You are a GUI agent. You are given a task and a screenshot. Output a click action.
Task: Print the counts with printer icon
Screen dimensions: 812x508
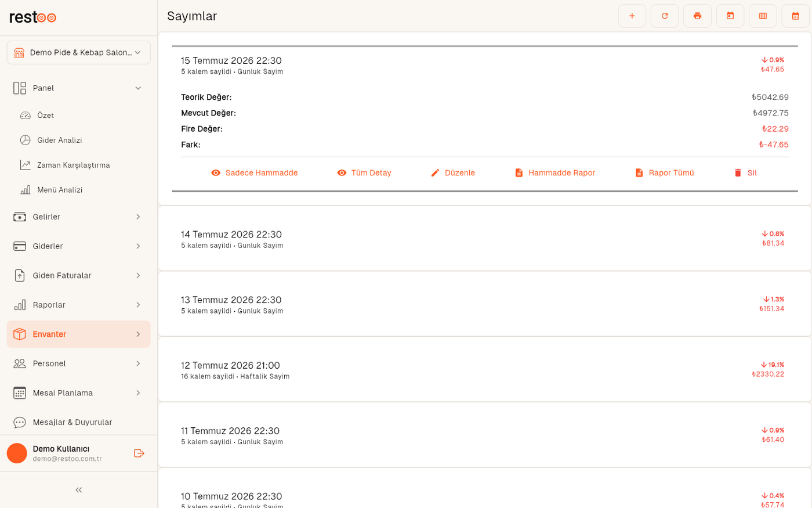[697, 16]
